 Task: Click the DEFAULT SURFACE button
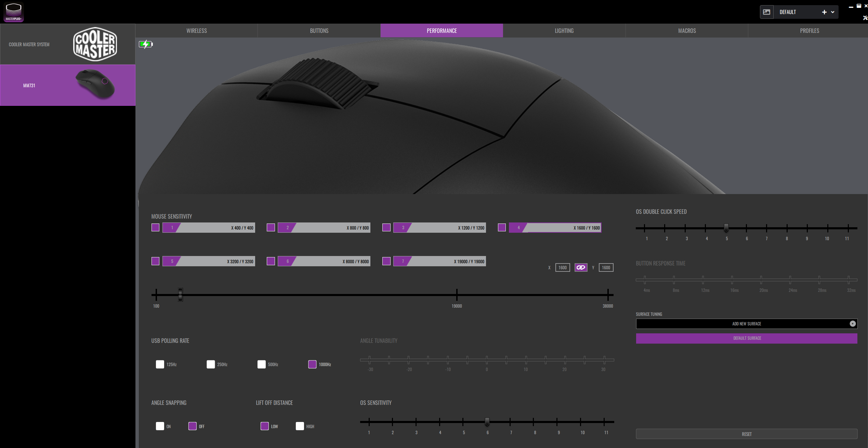click(x=747, y=338)
